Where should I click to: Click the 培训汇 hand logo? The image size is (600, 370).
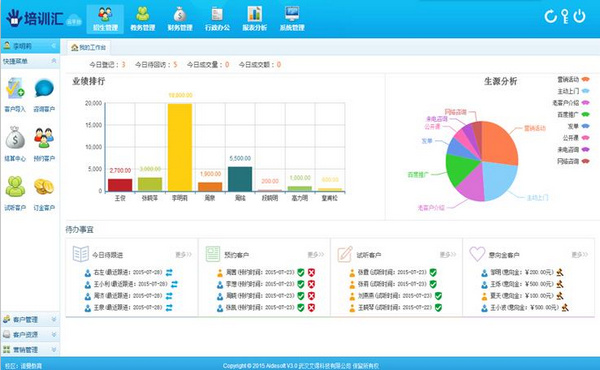pos(14,17)
